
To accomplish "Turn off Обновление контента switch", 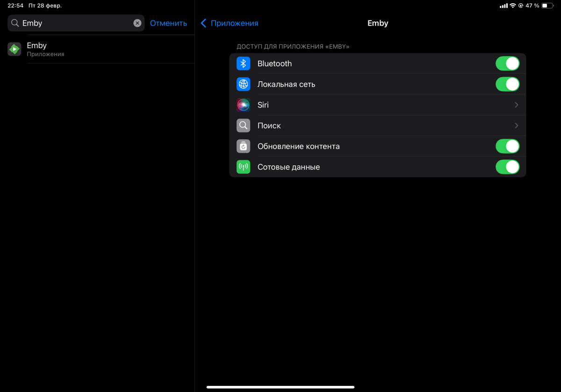I will [507, 146].
